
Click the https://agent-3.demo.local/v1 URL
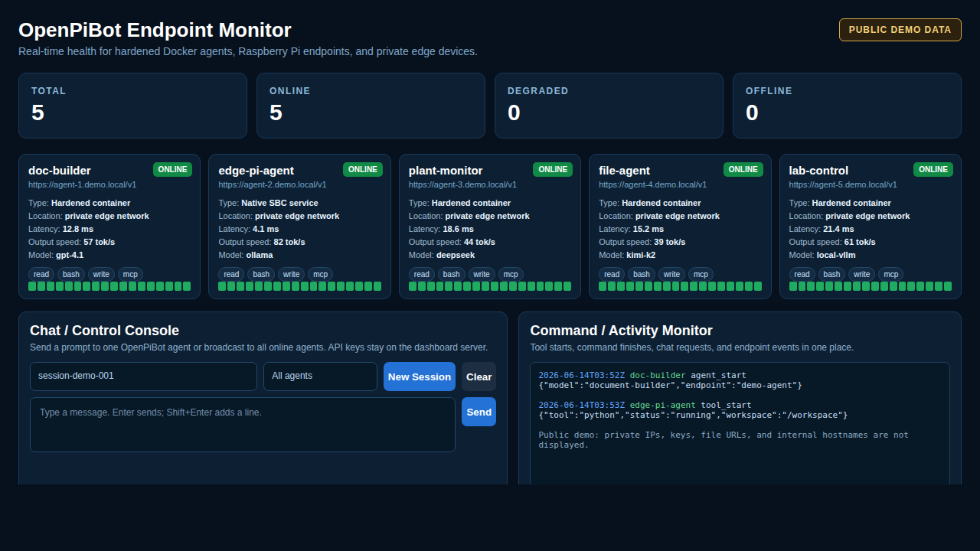pos(462,184)
